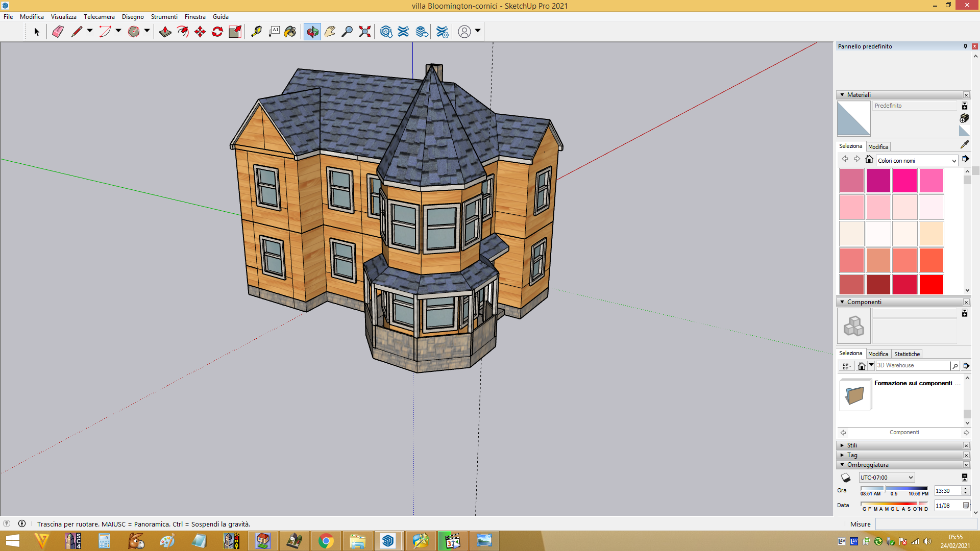Open the UTC-07:00 time zone dropdown
This screenshot has width=980, height=551.
pyautogui.click(x=887, y=478)
